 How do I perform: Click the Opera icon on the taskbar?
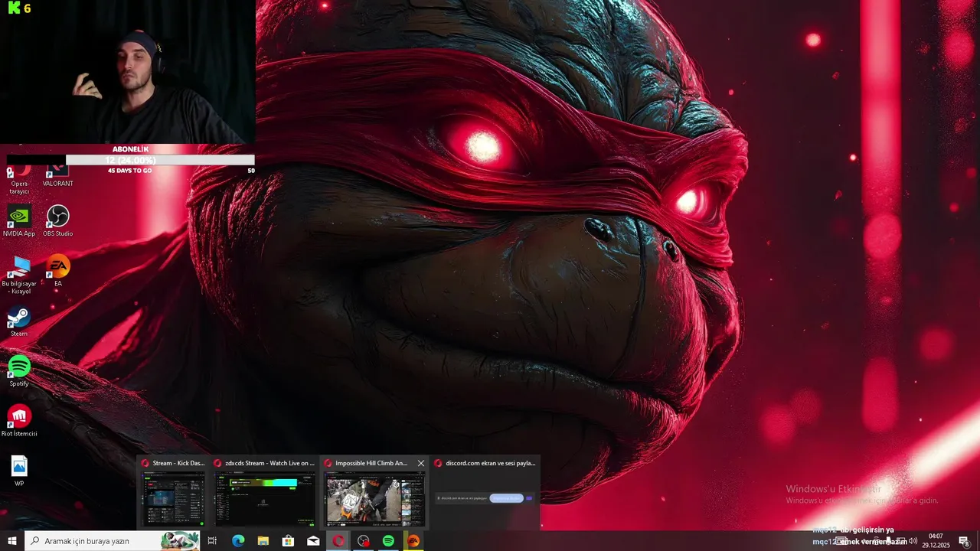338,541
